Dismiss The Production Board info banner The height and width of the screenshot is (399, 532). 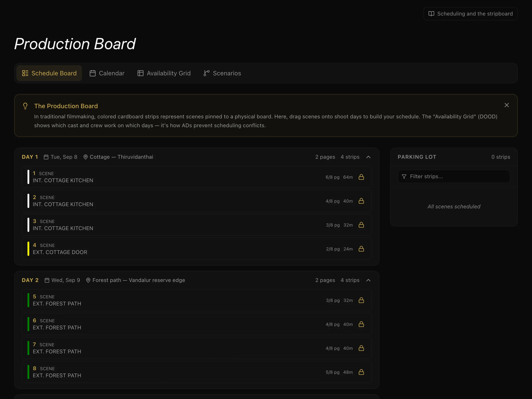pos(507,105)
